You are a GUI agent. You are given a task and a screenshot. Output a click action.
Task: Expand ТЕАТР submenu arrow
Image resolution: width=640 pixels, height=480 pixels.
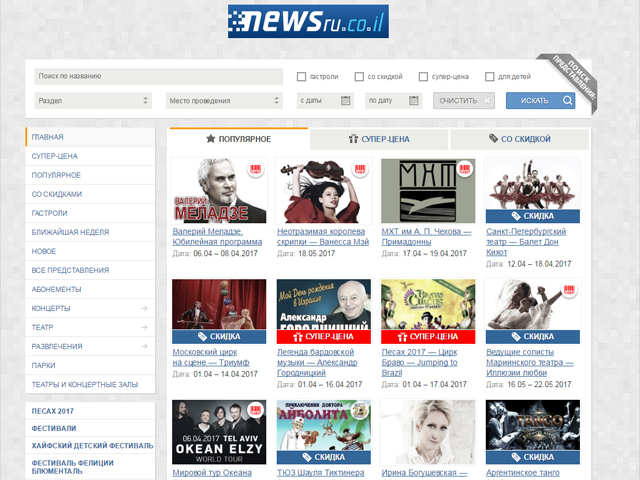click(x=144, y=327)
